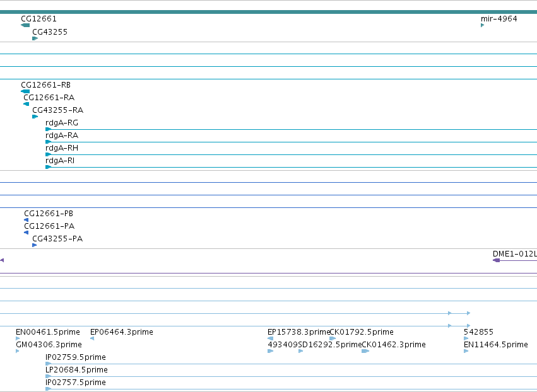Screen dimensions: 537x392
Task: Select transcript rdgA-RH label
Action: tap(62, 148)
